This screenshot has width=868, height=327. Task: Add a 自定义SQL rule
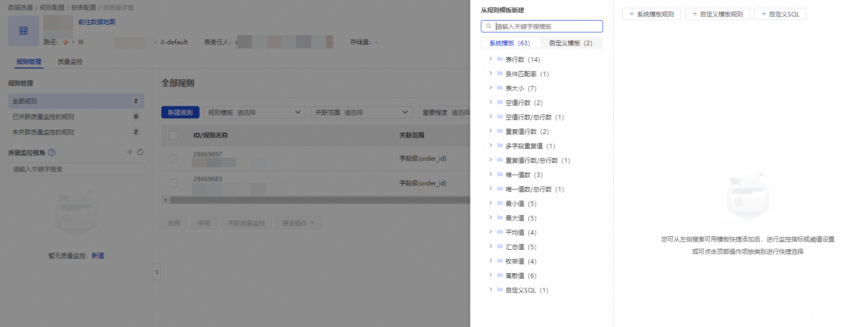(780, 14)
